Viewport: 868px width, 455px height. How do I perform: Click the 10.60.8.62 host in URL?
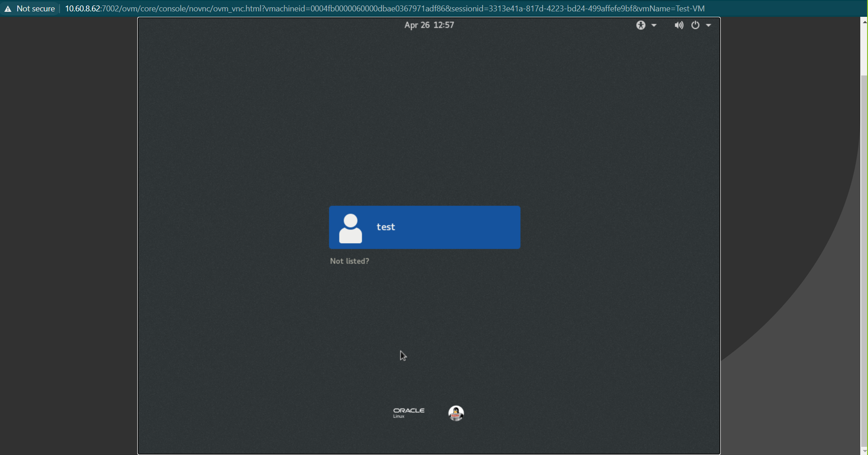tap(82, 9)
